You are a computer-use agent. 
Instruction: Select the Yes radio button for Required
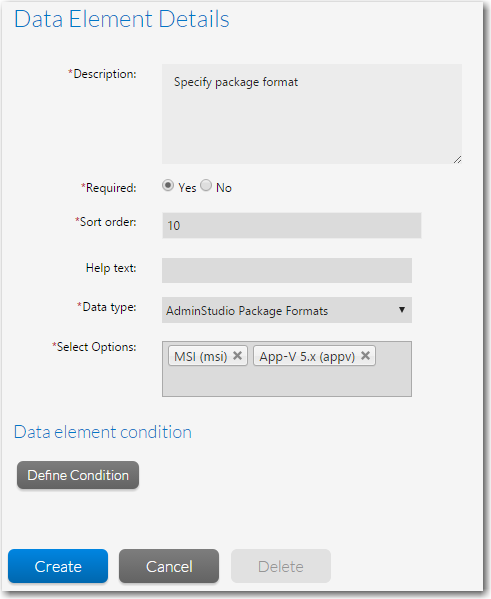168,186
